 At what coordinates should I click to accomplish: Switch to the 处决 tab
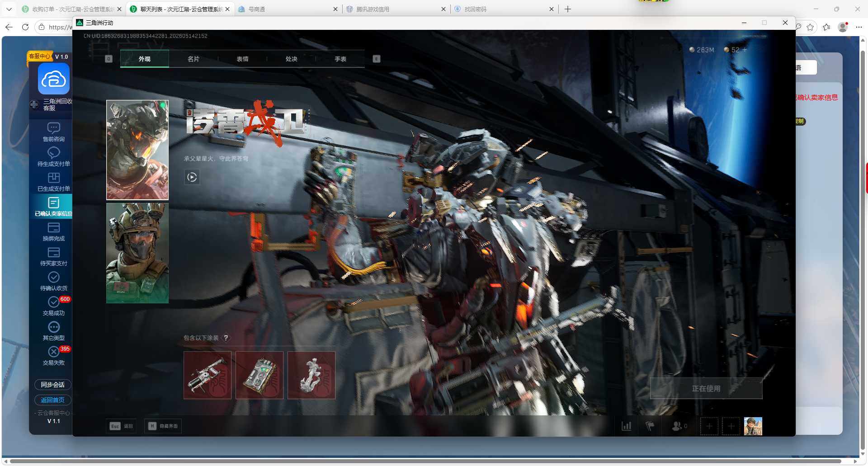[292, 59]
